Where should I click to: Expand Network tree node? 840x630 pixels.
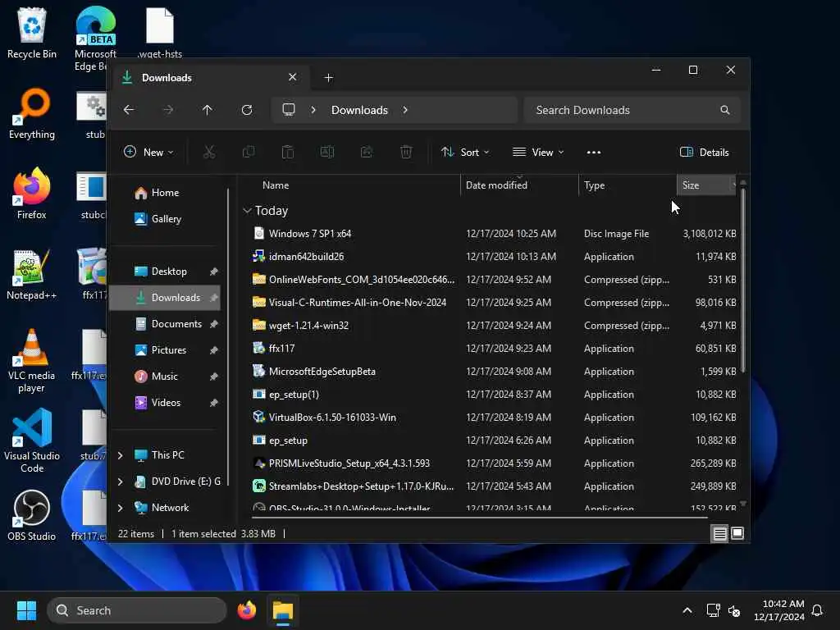120,508
